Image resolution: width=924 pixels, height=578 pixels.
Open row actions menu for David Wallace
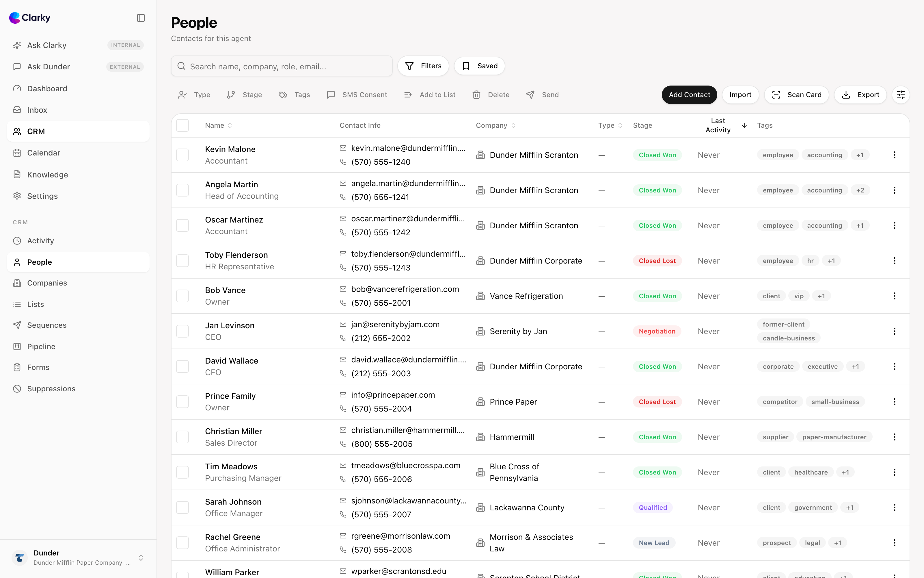pyautogui.click(x=894, y=367)
